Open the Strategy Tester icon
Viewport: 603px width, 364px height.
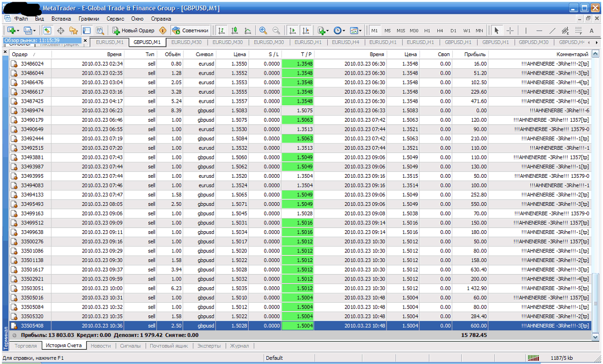(100, 30)
